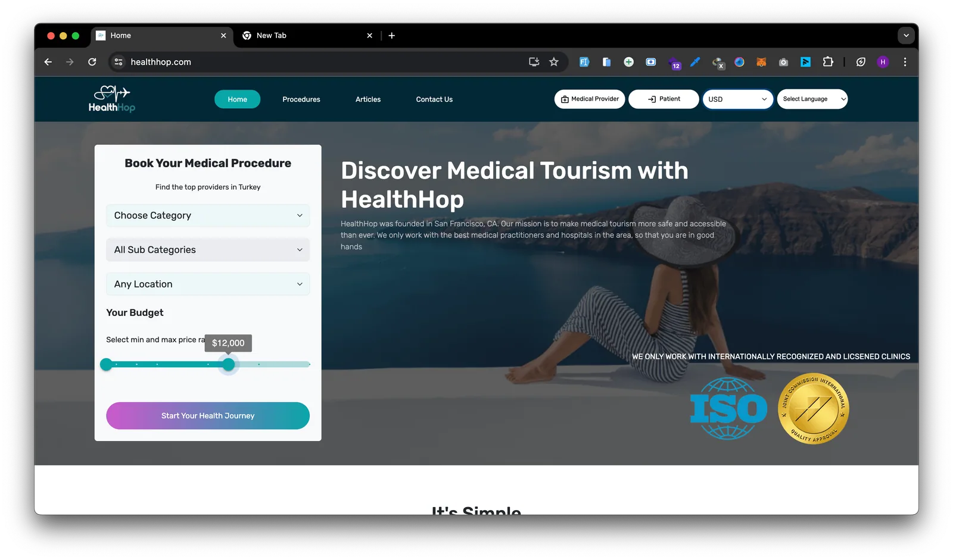The height and width of the screenshot is (560, 953).
Task: Click the Joint Commission International gold seal
Action: [814, 408]
